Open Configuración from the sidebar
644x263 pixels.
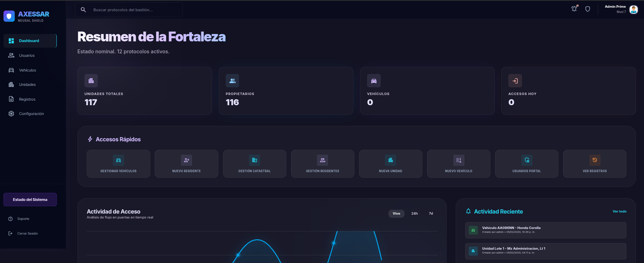click(31, 114)
